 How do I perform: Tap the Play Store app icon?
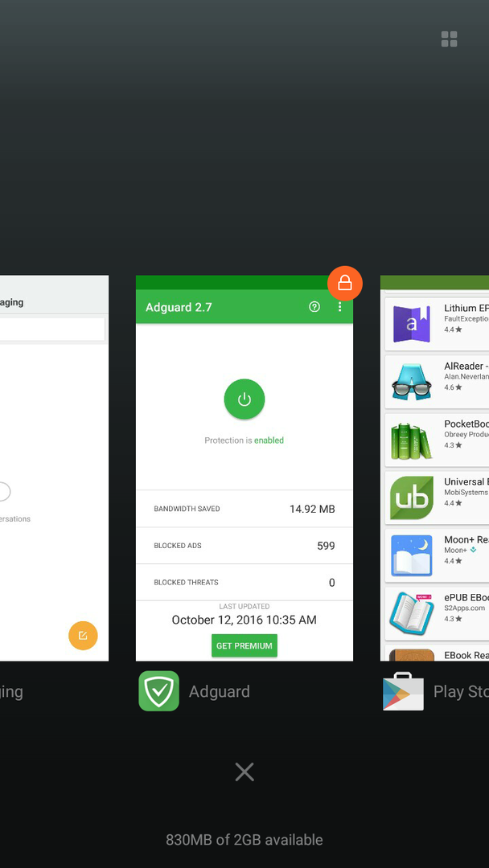(x=403, y=691)
